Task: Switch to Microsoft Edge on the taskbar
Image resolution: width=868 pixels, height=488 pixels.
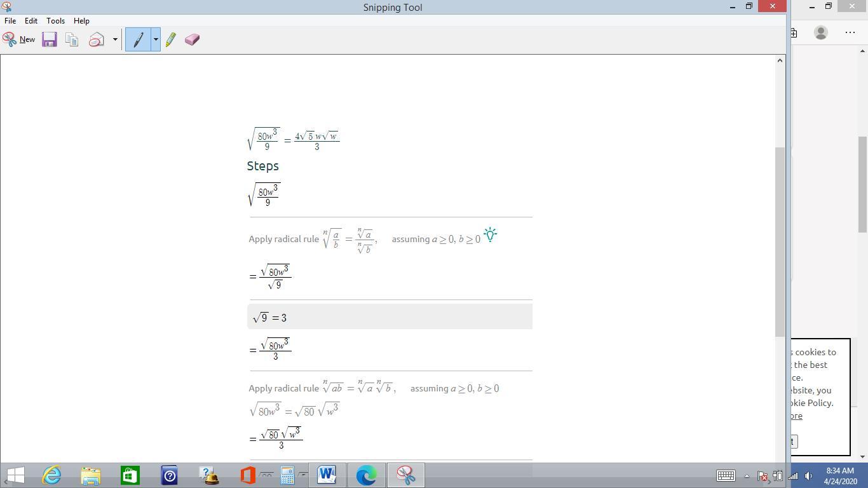Action: click(x=366, y=475)
